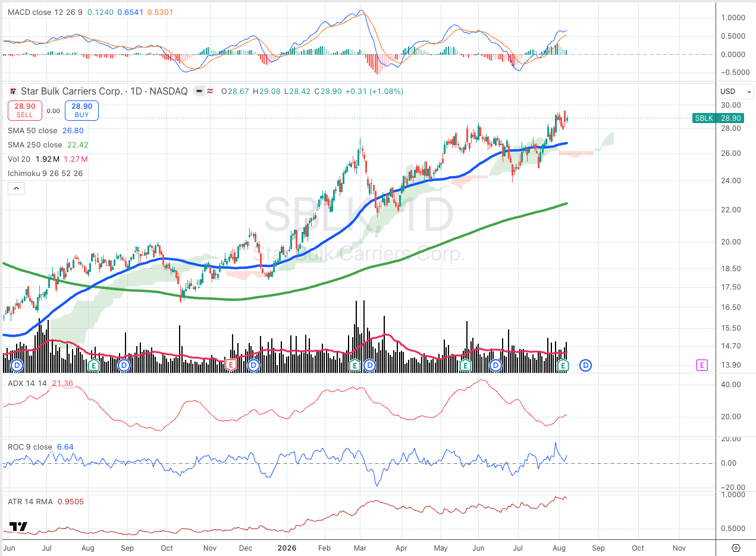This screenshot has width=756, height=556.
Task: Click the 26.80 SMA 50 value
Action: pos(73,130)
